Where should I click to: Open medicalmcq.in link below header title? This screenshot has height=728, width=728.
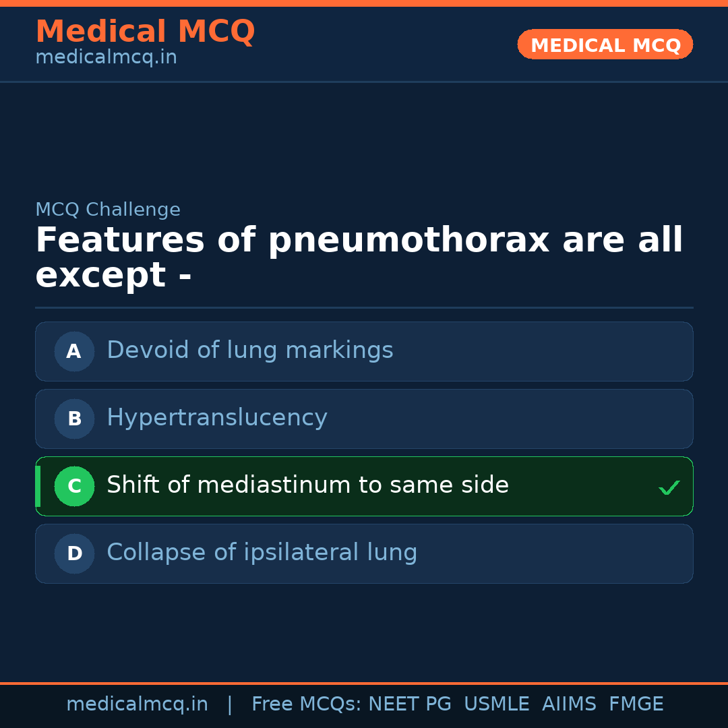106,58
